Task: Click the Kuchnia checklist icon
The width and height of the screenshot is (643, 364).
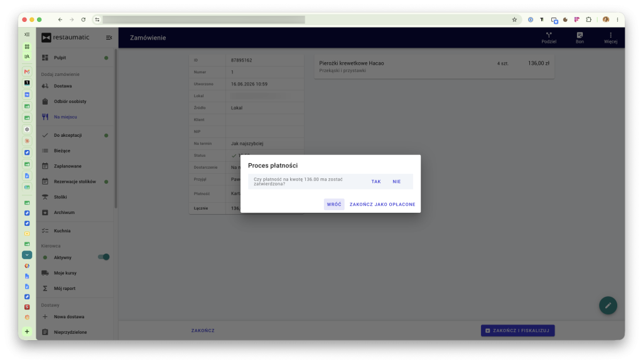Action: coord(45,231)
